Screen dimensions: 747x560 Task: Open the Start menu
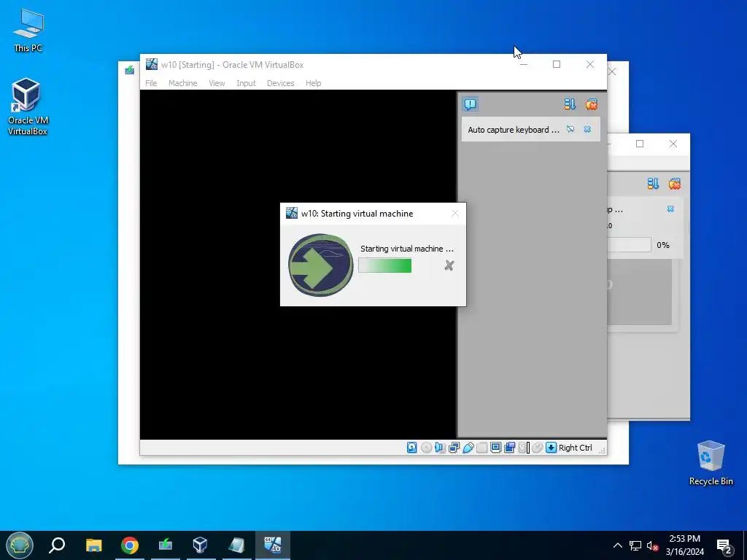pyautogui.click(x=20, y=545)
